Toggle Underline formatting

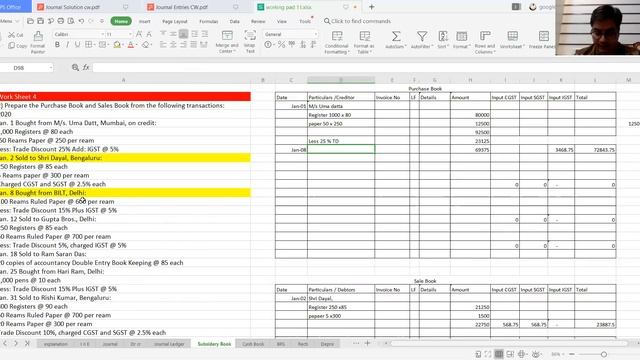click(77, 44)
